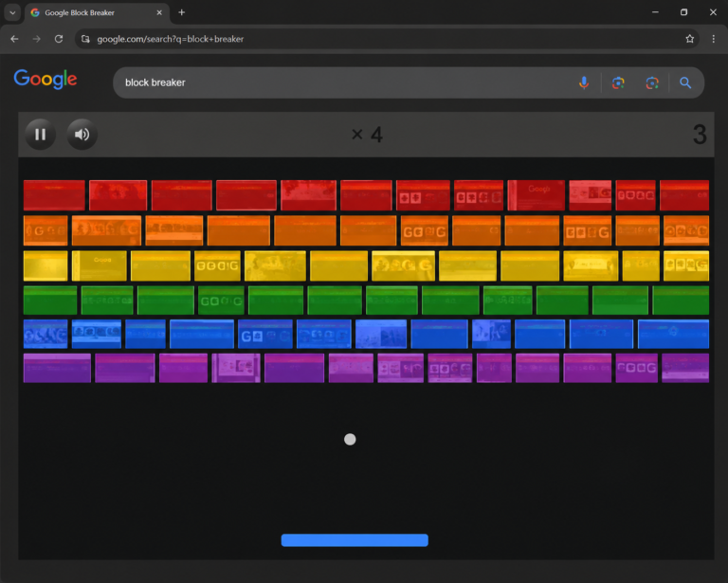The width and height of the screenshot is (728, 583).
Task: Open the Chrome three-dot menu
Action: tap(714, 39)
